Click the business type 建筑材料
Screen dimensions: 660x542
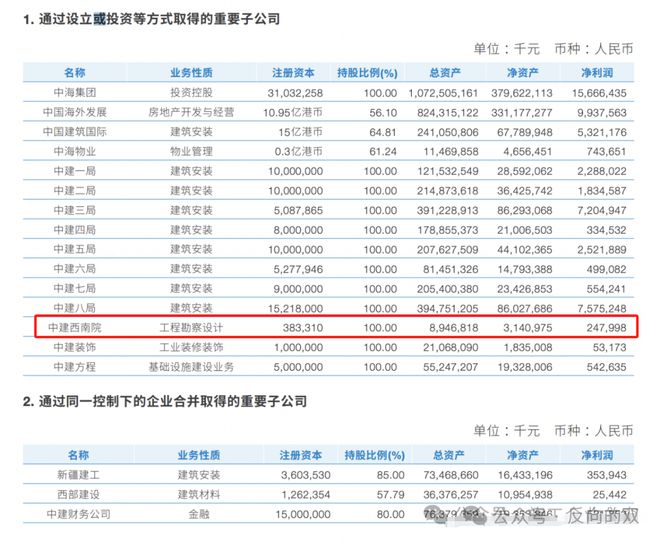click(x=199, y=494)
